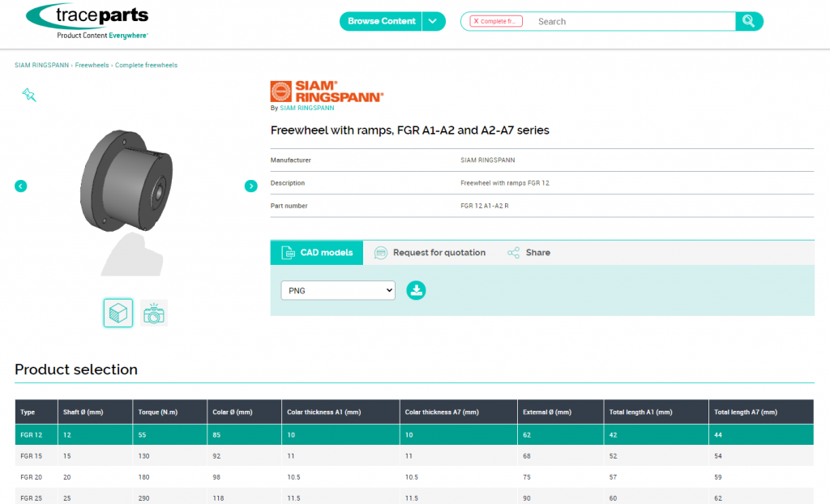Click the download CAD file icon
The height and width of the screenshot is (504, 830).
click(x=416, y=290)
